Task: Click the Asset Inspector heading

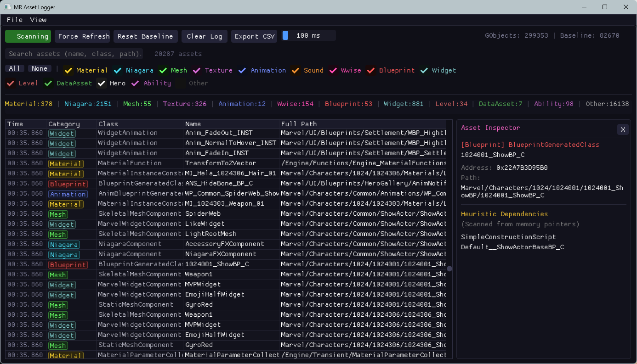Action: [490, 128]
